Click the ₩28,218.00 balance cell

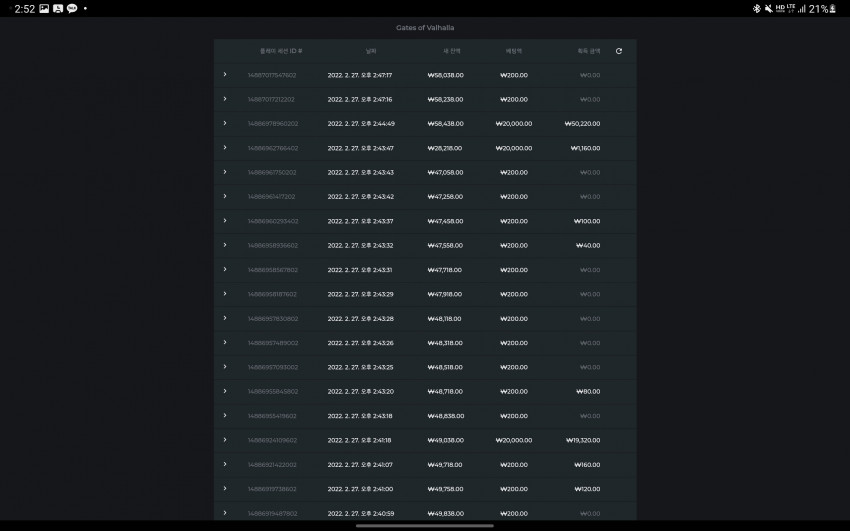click(445, 148)
